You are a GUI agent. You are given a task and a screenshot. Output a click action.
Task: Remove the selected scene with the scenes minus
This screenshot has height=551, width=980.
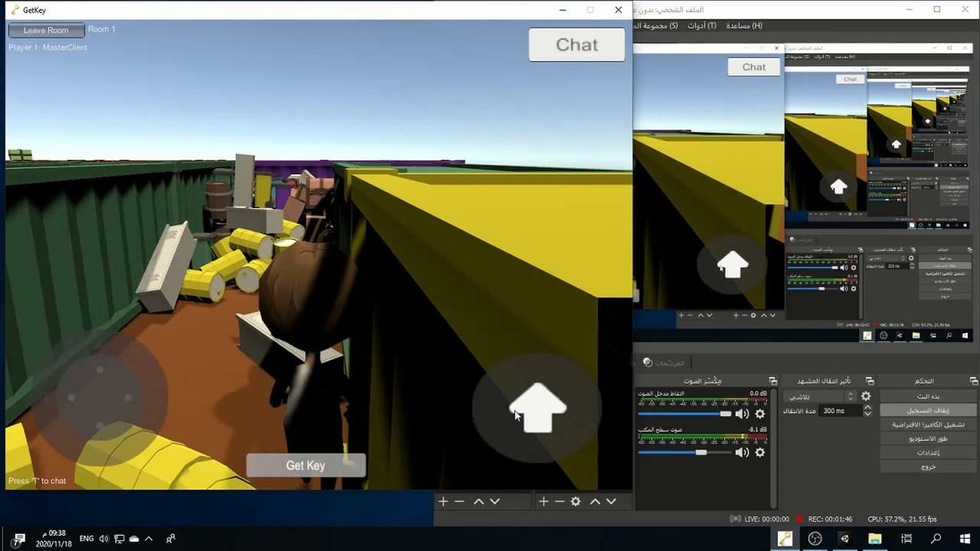pos(459,501)
